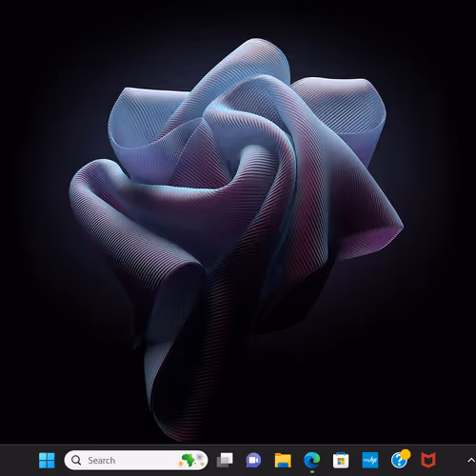
Task: Show hidden system tray icons
Action: coord(471,460)
